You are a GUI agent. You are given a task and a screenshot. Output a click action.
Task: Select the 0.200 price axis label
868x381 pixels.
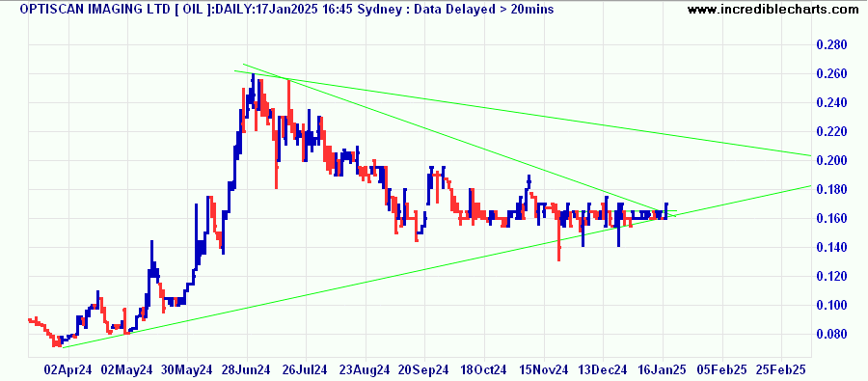tap(832, 160)
